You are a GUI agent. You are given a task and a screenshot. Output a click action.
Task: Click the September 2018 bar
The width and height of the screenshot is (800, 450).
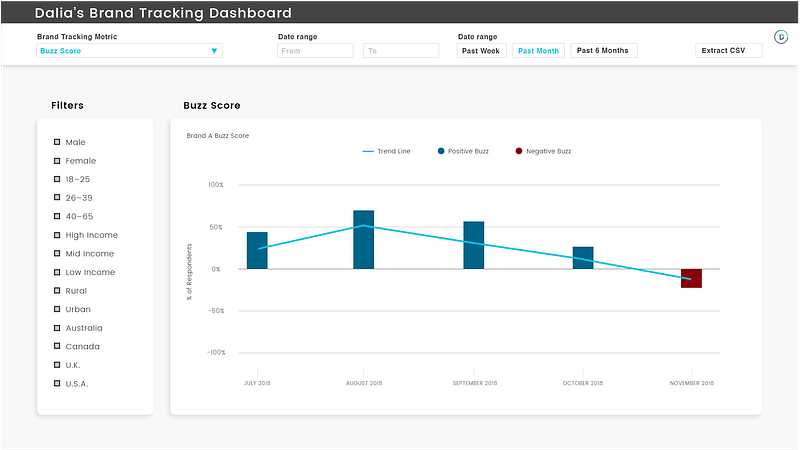coord(473,245)
